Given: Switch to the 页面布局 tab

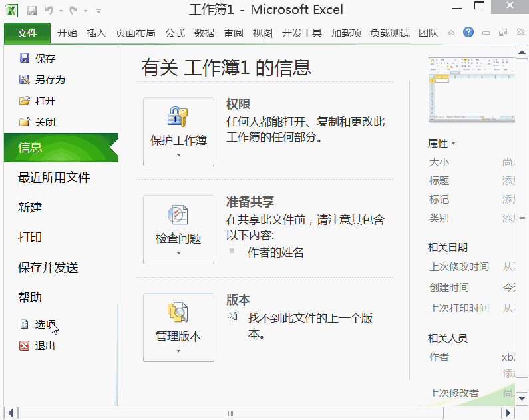Looking at the screenshot, I should [135, 33].
